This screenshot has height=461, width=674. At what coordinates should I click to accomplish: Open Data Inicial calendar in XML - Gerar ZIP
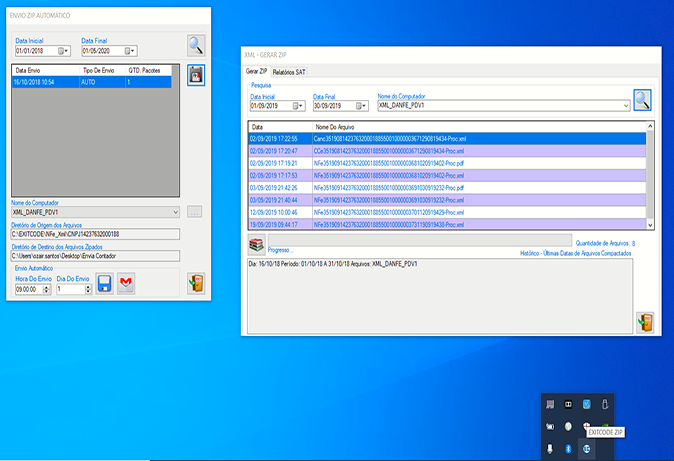(298, 106)
